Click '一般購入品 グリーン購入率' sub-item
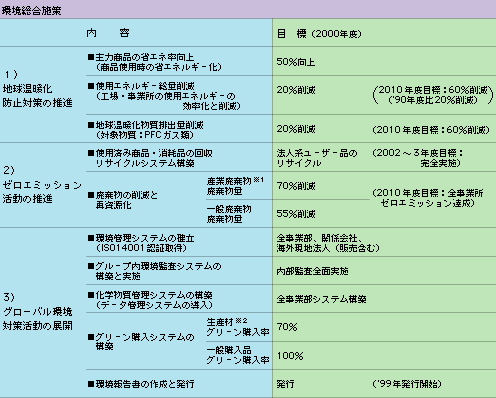496x398 pixels. [238, 355]
